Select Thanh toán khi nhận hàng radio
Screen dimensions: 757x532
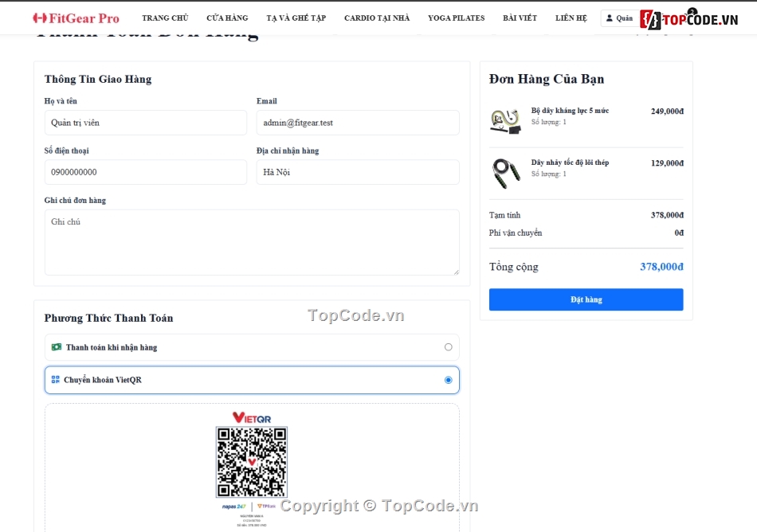[x=448, y=347]
